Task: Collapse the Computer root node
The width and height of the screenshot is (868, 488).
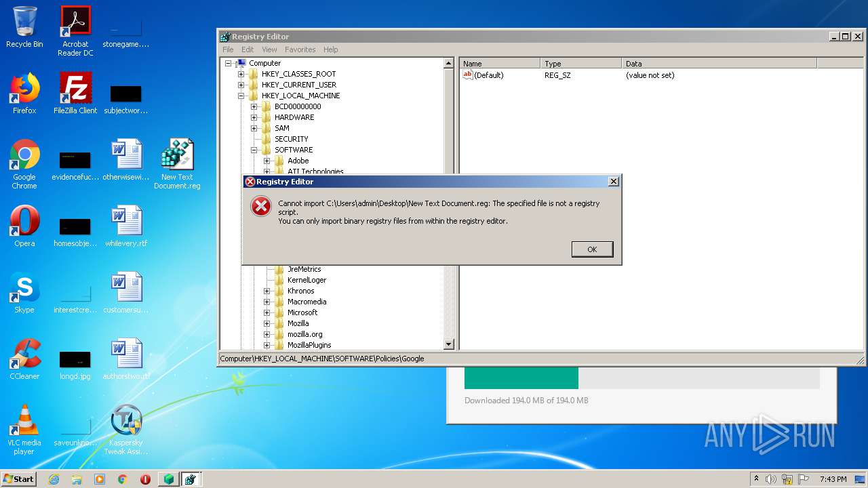Action: (228, 63)
